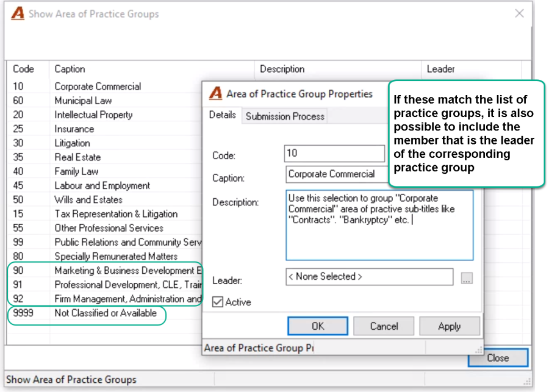
Task: Sort by the Code column header
Action: (x=28, y=69)
